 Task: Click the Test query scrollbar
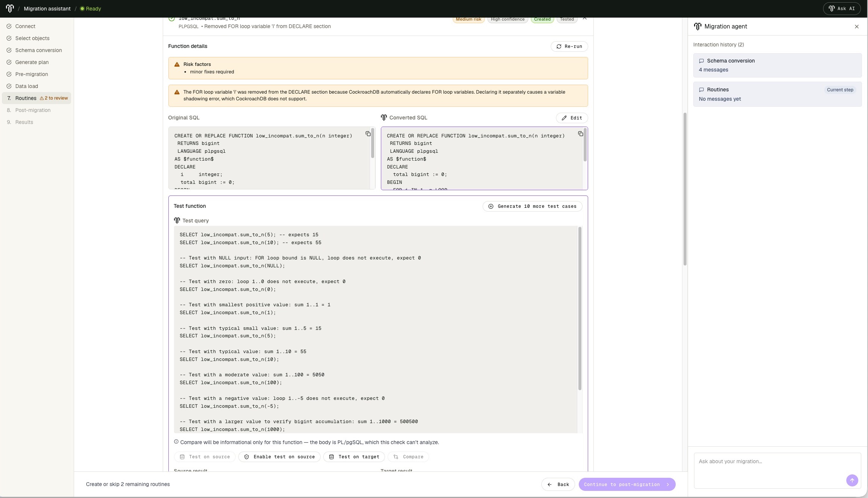[580, 309]
